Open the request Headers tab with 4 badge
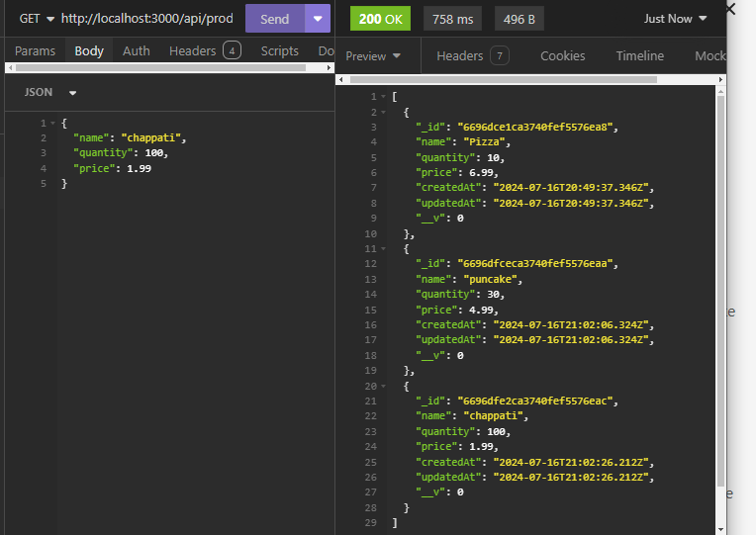Image resolution: width=756 pixels, height=535 pixels. click(204, 50)
